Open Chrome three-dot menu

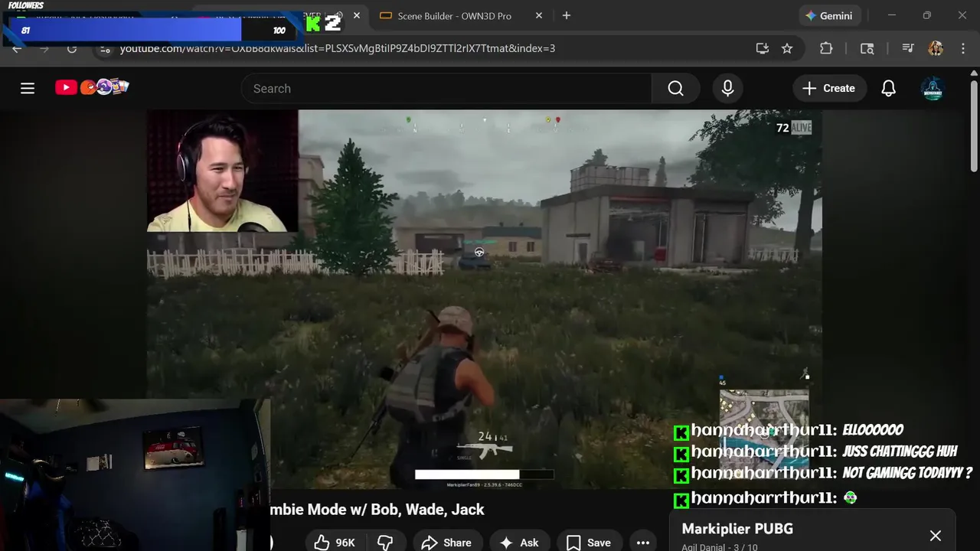click(x=962, y=48)
